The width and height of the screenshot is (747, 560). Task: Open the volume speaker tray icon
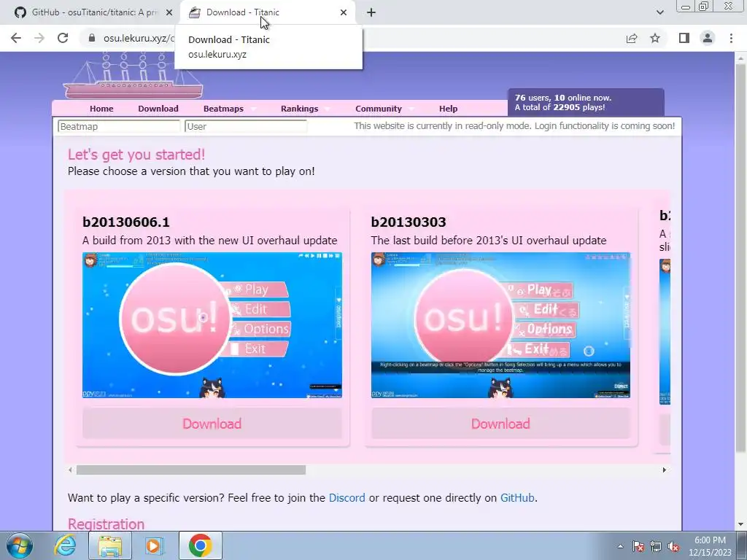click(673, 546)
